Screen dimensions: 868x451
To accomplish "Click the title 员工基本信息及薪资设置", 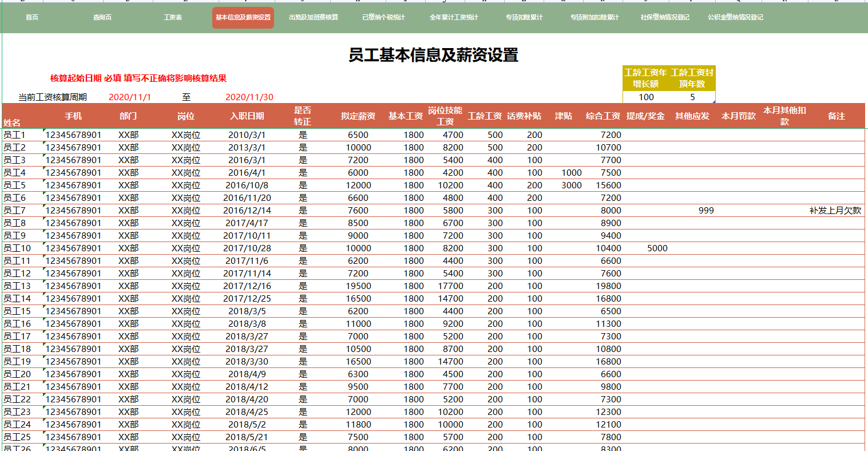I will pyautogui.click(x=434, y=55).
